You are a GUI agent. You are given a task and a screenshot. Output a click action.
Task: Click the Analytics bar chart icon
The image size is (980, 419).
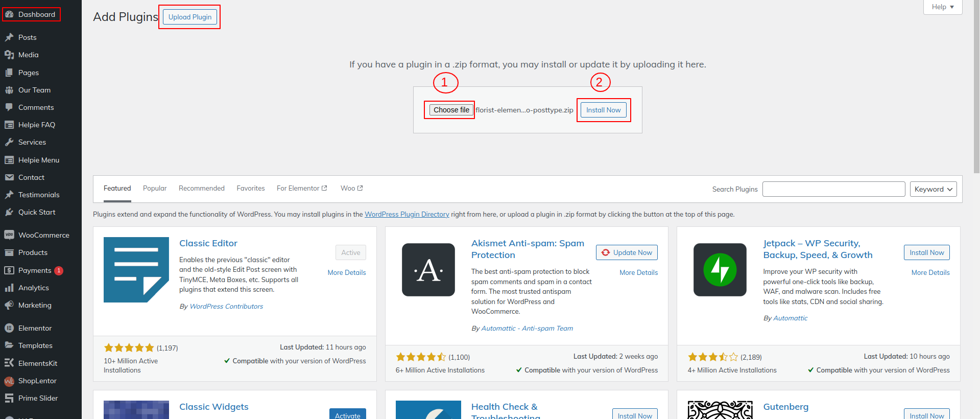pyautogui.click(x=9, y=288)
